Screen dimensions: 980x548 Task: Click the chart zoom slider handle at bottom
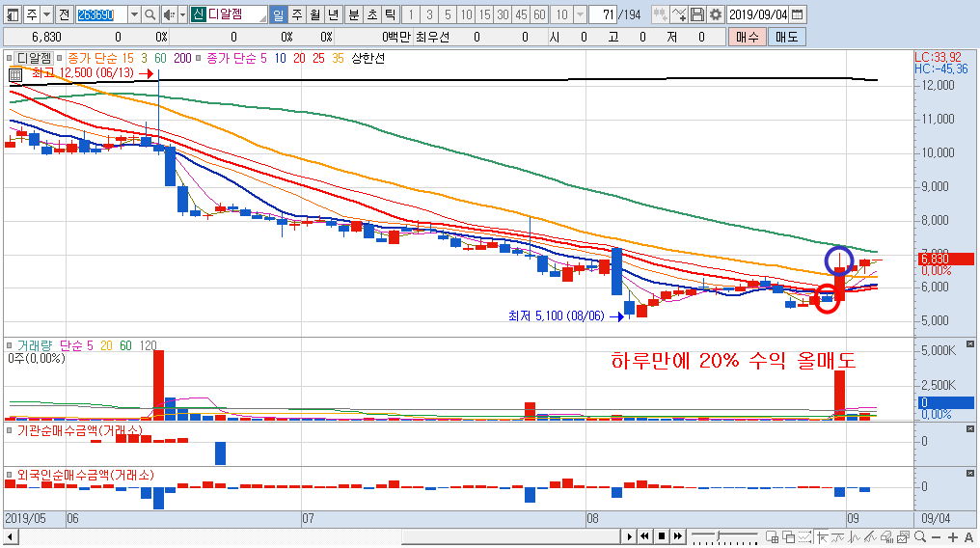(x=719, y=535)
